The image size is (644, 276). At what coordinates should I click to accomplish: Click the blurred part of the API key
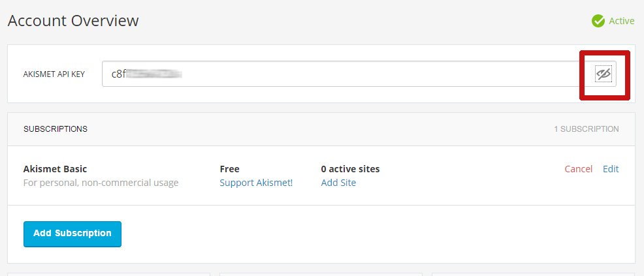click(154, 74)
